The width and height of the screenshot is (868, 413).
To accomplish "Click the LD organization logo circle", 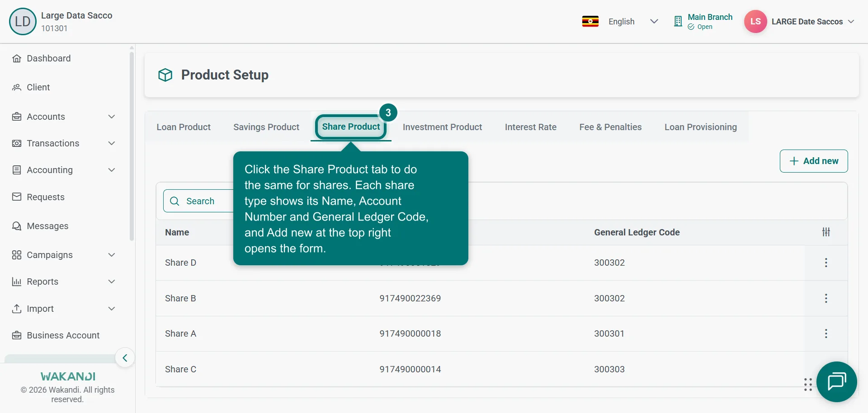I will click(x=23, y=21).
